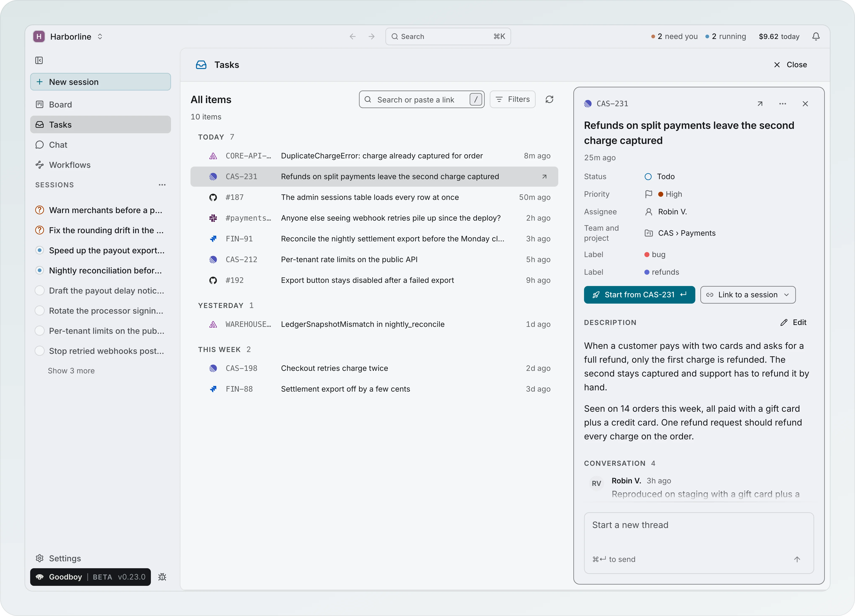Image resolution: width=855 pixels, height=616 pixels.
Task: Open the Sessions section more menu
Action: pos(162,185)
